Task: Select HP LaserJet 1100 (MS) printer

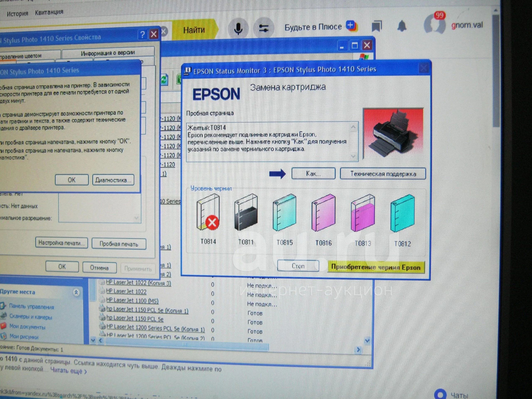Action: pyautogui.click(x=132, y=301)
